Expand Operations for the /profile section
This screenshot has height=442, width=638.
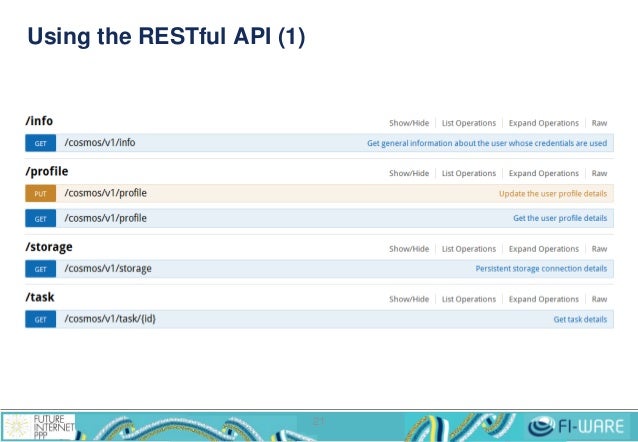[x=544, y=173]
